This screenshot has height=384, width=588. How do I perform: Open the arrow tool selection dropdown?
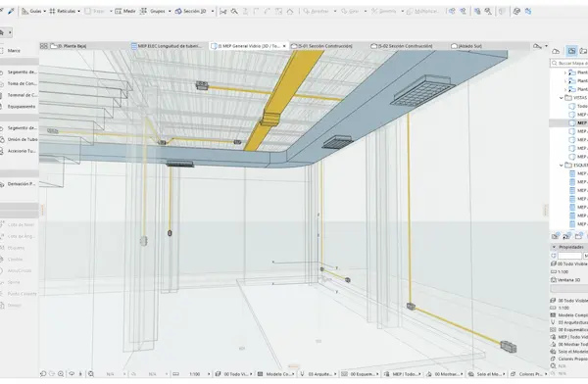pyautogui.click(x=10, y=32)
